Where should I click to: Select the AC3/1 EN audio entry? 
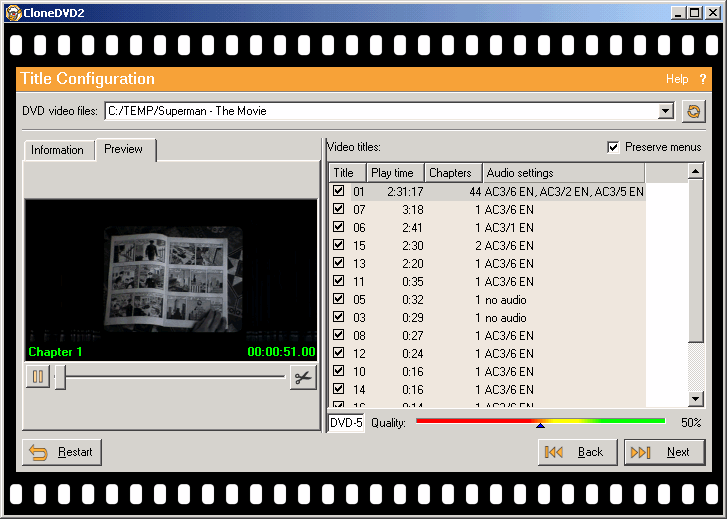509,228
